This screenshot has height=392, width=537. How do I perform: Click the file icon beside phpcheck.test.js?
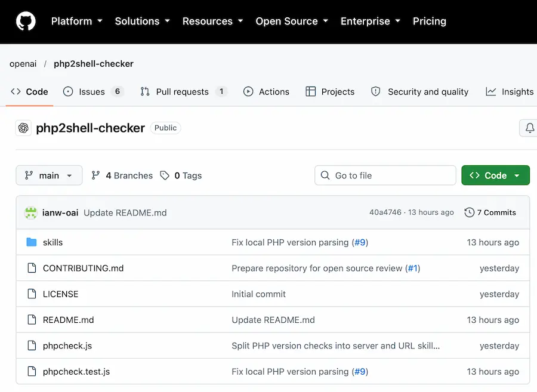[32, 371]
